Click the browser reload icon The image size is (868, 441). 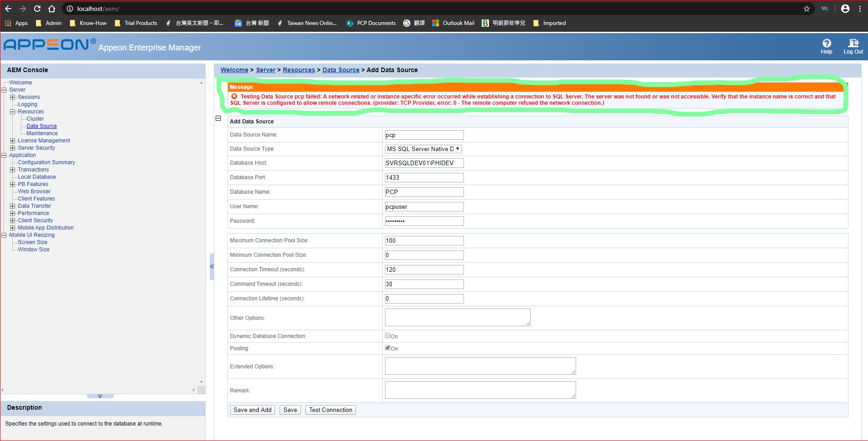(x=37, y=9)
